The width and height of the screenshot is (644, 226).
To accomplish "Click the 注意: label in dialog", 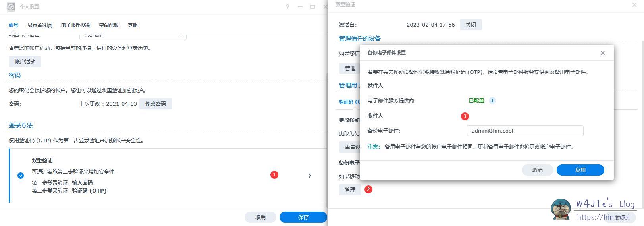I will click(374, 147).
